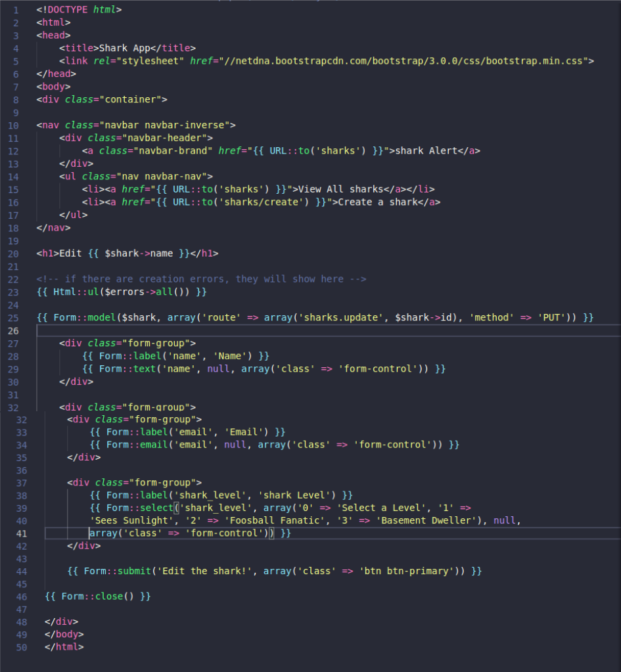The width and height of the screenshot is (621, 672).
Task: Click the 'sharks/create' URL argument
Action: click(x=261, y=202)
